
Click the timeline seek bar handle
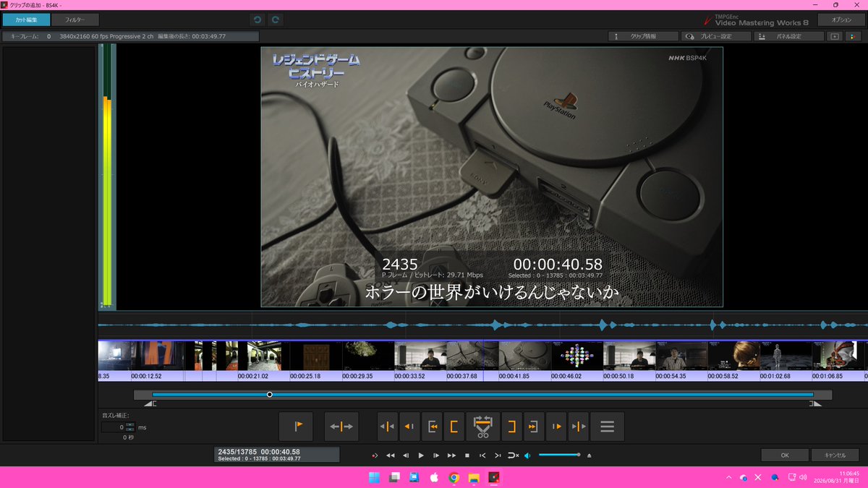270,395
